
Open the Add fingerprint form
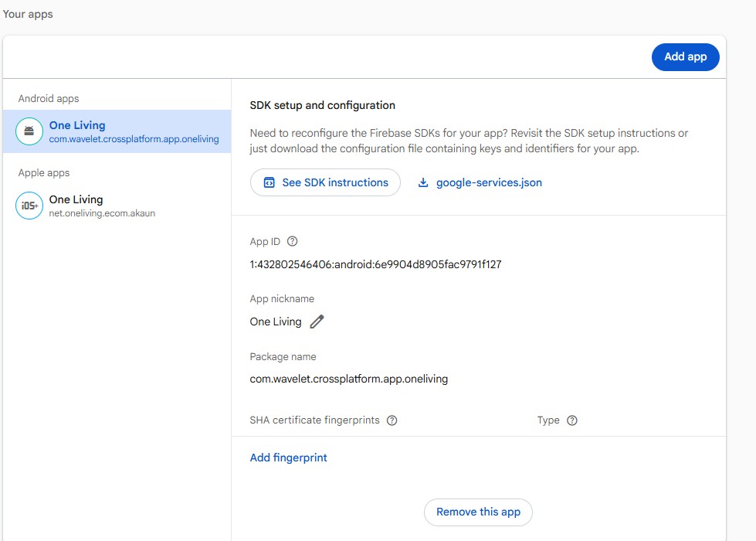pyautogui.click(x=288, y=458)
